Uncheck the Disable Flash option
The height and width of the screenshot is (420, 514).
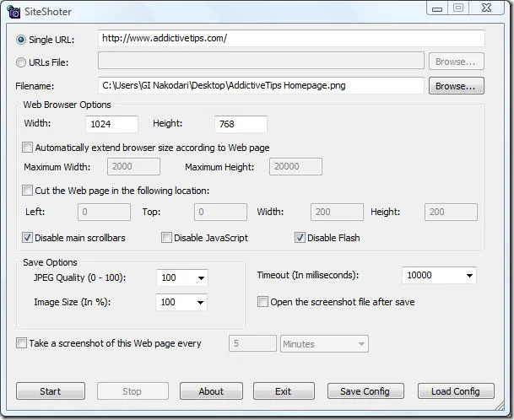point(300,238)
